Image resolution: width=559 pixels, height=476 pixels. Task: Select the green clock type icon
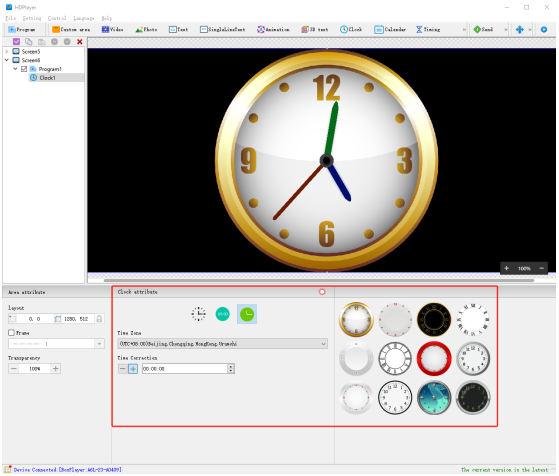click(247, 314)
